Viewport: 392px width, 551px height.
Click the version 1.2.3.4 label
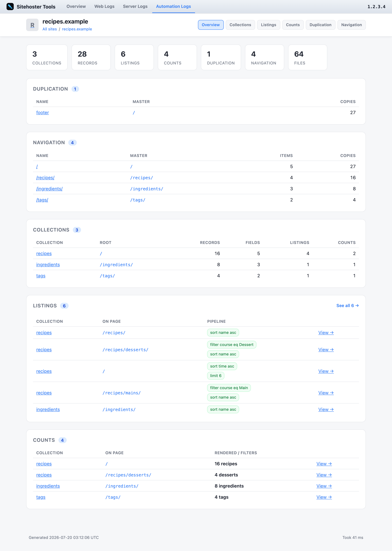tap(376, 7)
